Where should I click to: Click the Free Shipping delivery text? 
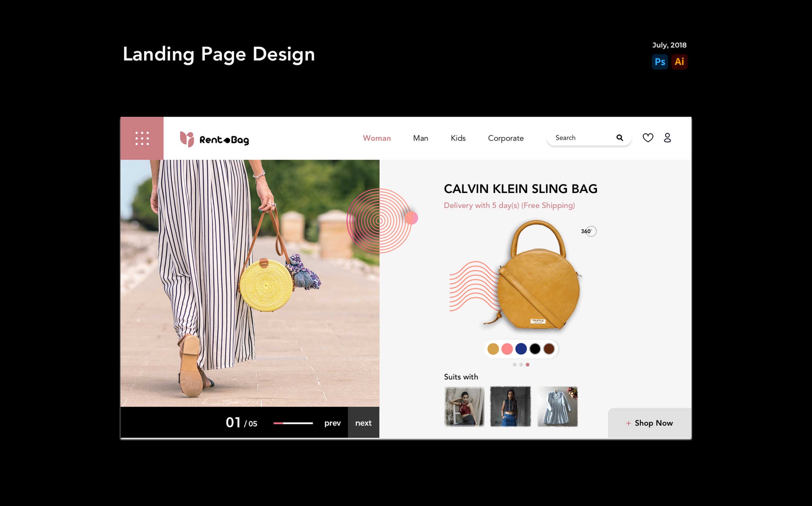pyautogui.click(x=509, y=206)
